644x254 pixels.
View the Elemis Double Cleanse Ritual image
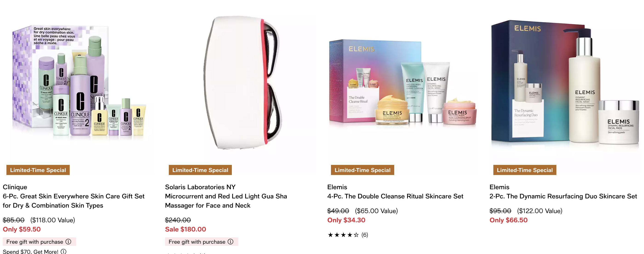(x=403, y=82)
